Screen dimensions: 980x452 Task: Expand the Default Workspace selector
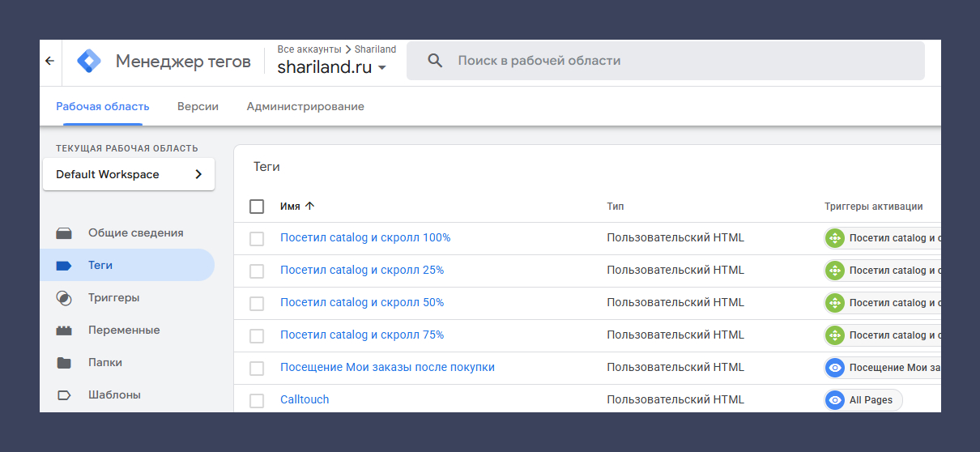pyautogui.click(x=129, y=174)
